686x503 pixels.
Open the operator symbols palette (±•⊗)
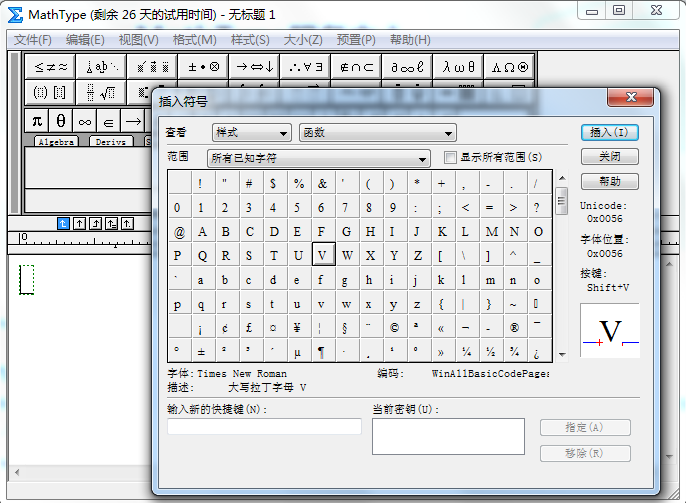tap(203, 67)
